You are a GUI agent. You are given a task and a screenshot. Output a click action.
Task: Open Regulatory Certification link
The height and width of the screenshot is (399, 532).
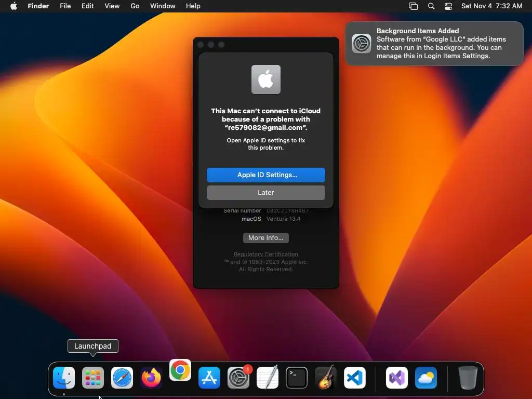265,254
